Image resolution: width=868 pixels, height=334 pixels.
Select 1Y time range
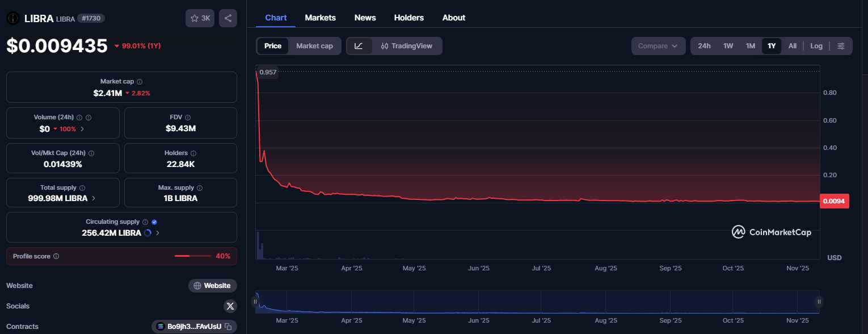tap(772, 46)
